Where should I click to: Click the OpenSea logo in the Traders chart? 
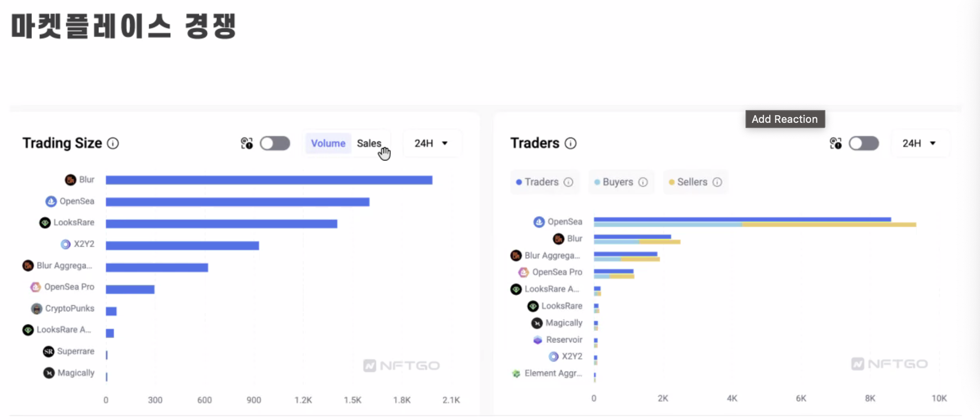tap(539, 222)
